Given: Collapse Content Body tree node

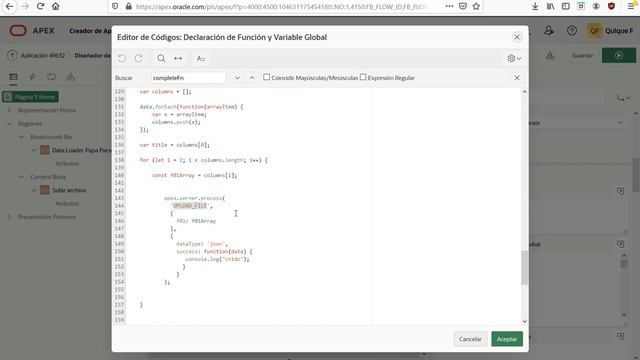Looking at the screenshot, I should [x=21, y=177].
